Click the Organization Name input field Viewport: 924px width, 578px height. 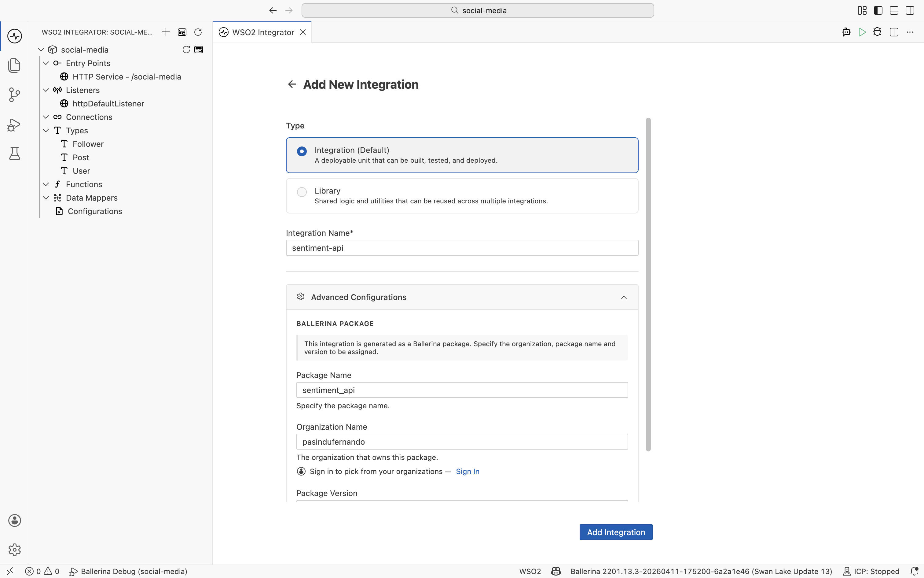coord(462,442)
